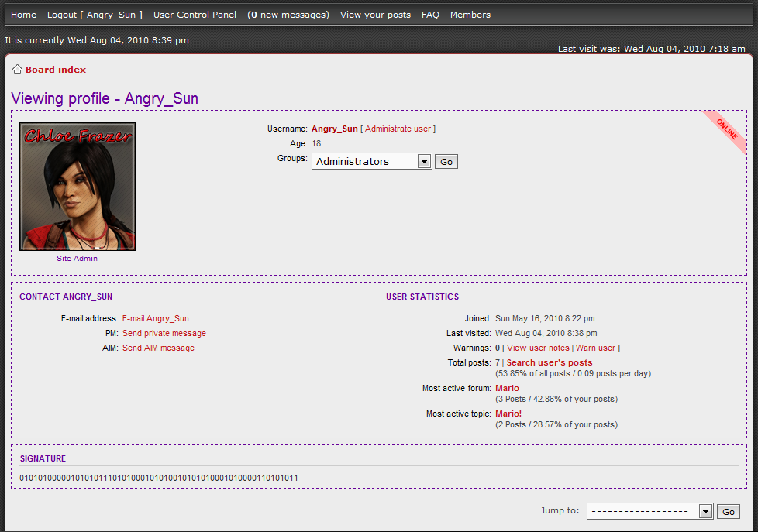Click E-mail Angry_Sun link

tap(155, 318)
